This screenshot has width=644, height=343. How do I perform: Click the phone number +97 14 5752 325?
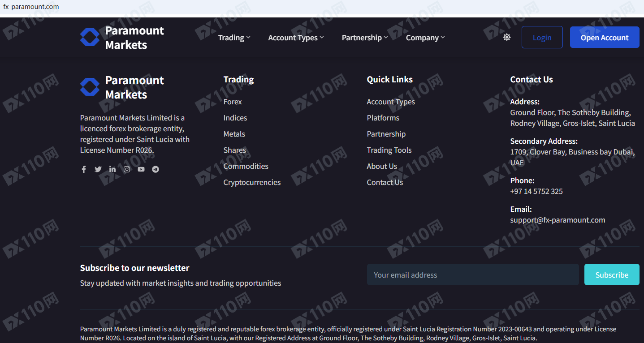pos(536,191)
